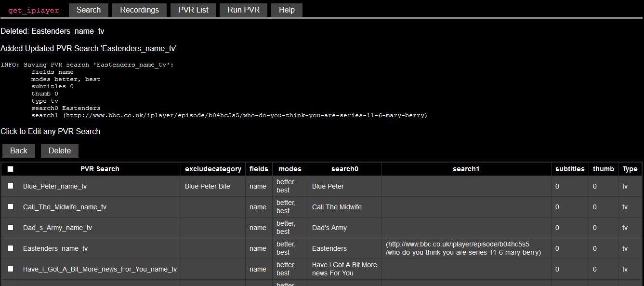The width and height of the screenshot is (644, 286).
Task: Sort by the PVR Search column header
Action: (x=100, y=169)
